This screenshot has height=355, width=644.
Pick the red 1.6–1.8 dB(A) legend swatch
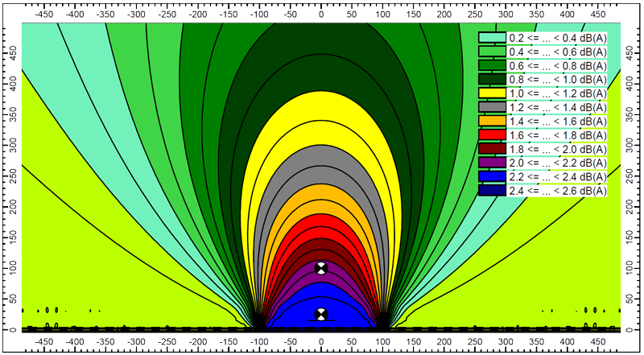pyautogui.click(x=491, y=134)
